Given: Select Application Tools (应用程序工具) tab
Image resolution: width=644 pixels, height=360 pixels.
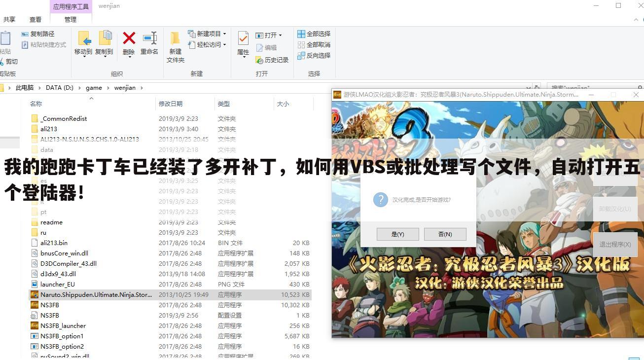Looking at the screenshot, I should coord(71,6).
